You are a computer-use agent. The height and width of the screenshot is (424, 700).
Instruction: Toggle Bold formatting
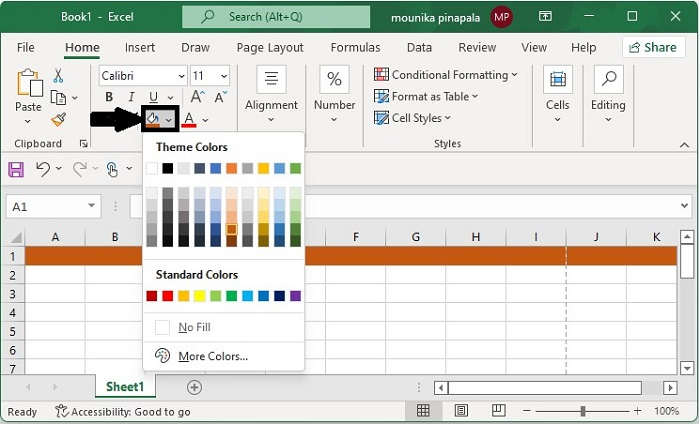pyautogui.click(x=108, y=97)
